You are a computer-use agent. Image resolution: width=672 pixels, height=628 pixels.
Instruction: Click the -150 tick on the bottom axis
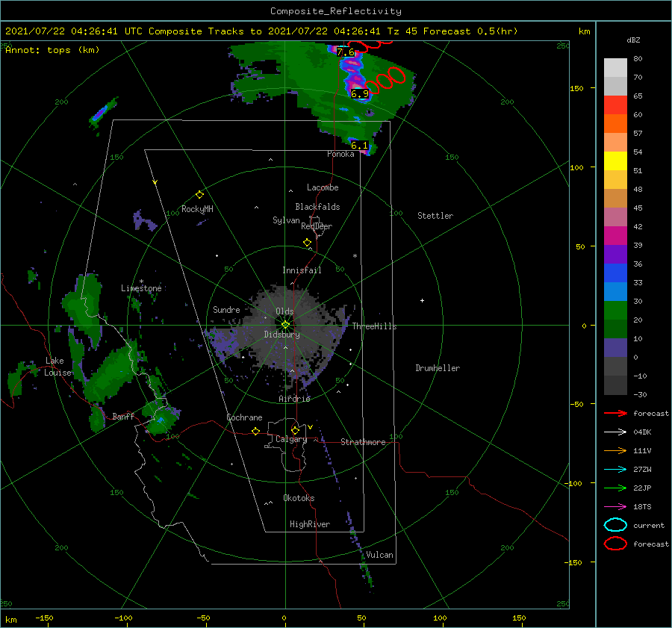(44, 618)
